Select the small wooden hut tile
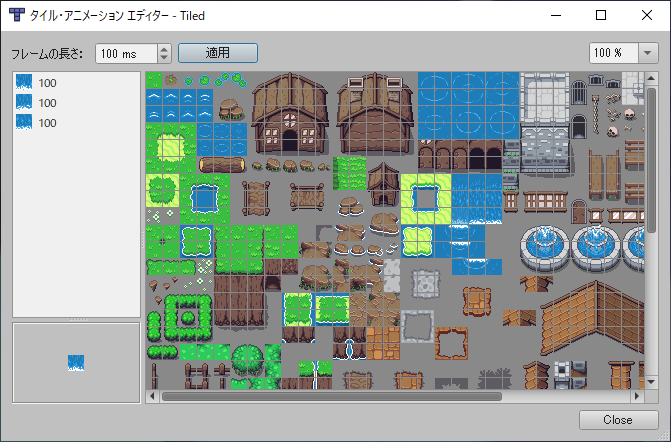 [383, 184]
